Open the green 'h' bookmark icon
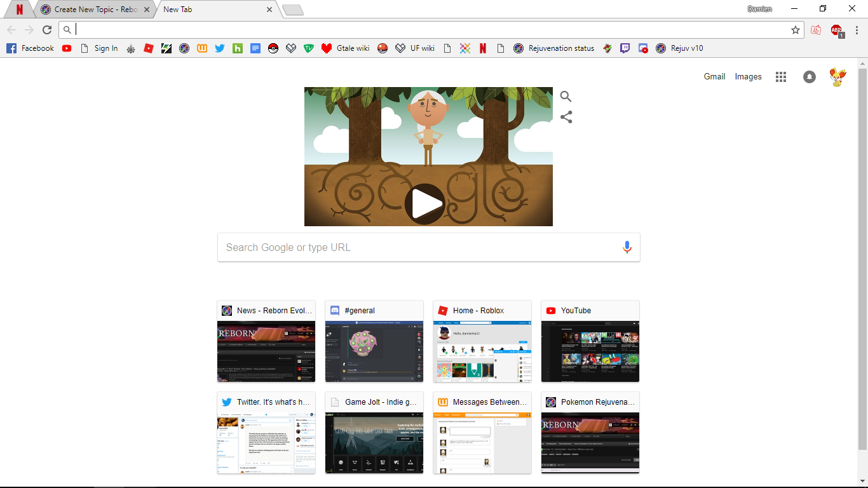868x488 pixels. [238, 48]
